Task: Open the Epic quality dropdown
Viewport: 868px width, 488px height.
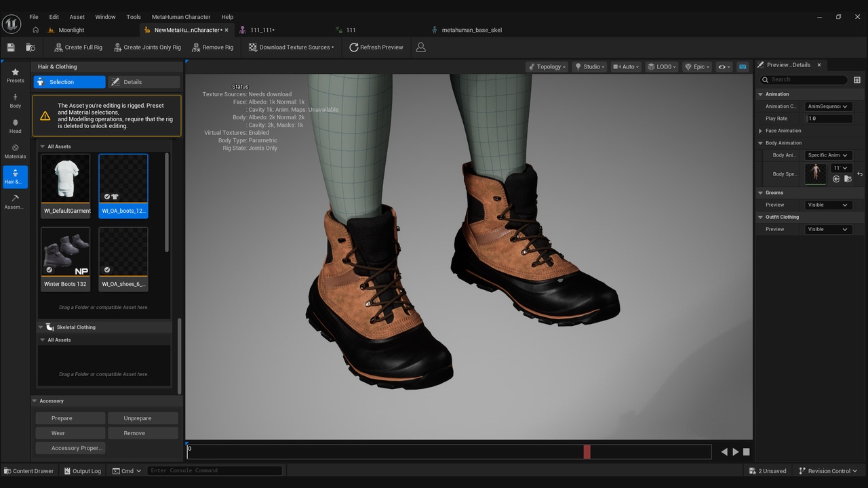Action: click(x=697, y=66)
